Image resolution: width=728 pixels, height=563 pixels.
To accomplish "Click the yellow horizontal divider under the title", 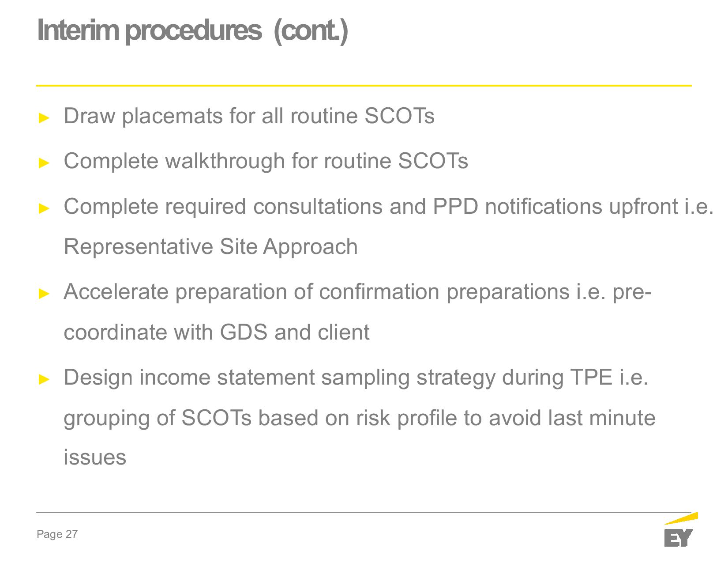I will click(x=364, y=85).
